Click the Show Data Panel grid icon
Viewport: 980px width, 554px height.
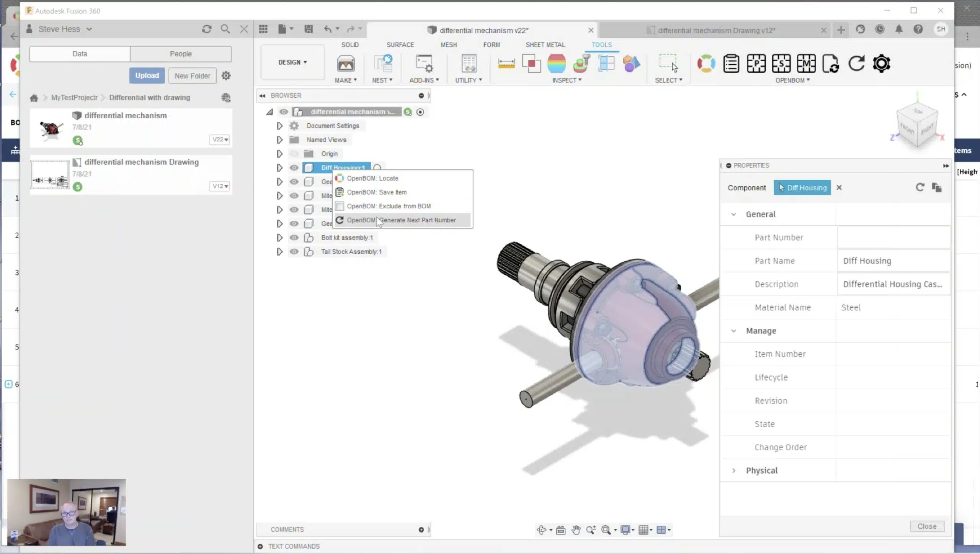[263, 29]
